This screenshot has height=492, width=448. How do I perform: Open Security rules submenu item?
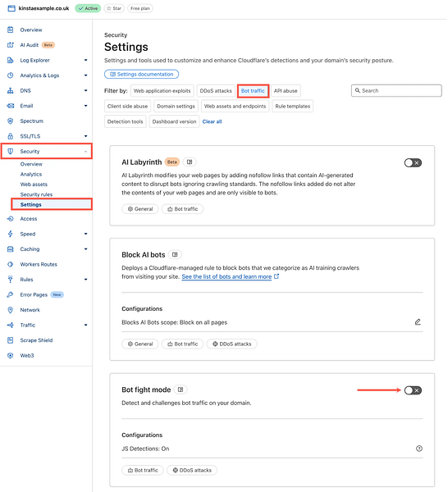pyautogui.click(x=36, y=194)
